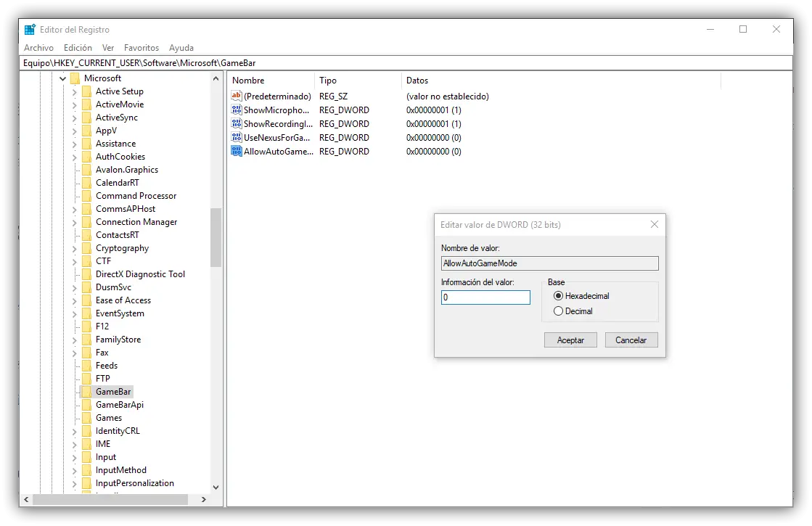Click the tree vertical scrollbar thumb
Image resolution: width=812 pixels, height=526 pixels.
pyautogui.click(x=216, y=237)
